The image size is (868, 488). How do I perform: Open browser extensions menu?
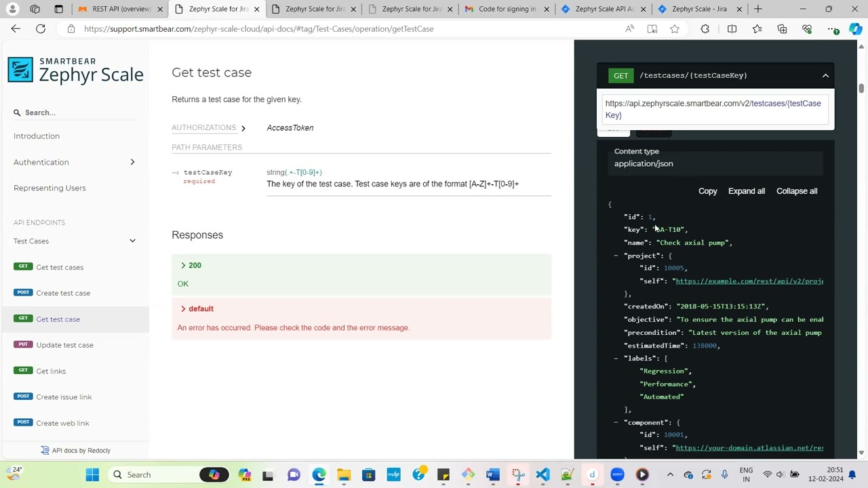tap(705, 28)
